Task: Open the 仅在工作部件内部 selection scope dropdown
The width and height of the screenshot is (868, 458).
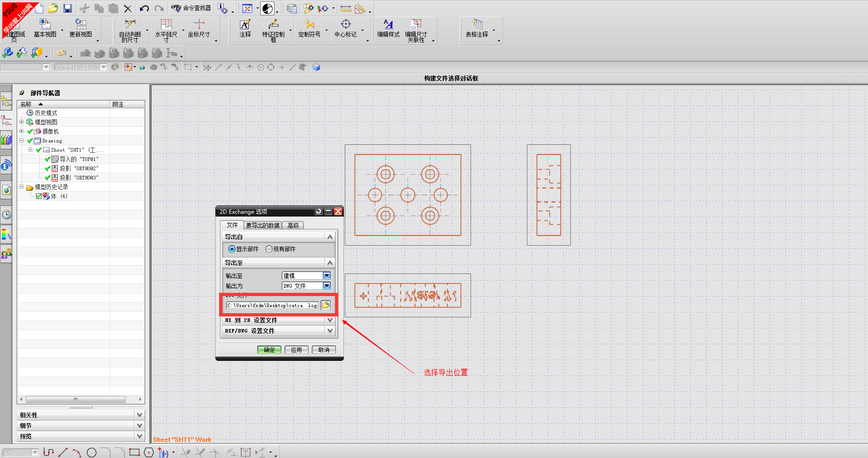Action: [x=80, y=67]
